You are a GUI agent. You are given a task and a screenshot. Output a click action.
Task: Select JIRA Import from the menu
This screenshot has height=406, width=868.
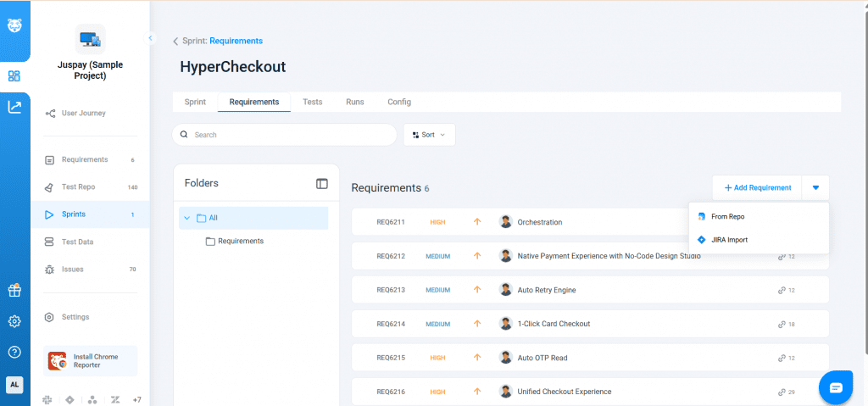[729, 240]
